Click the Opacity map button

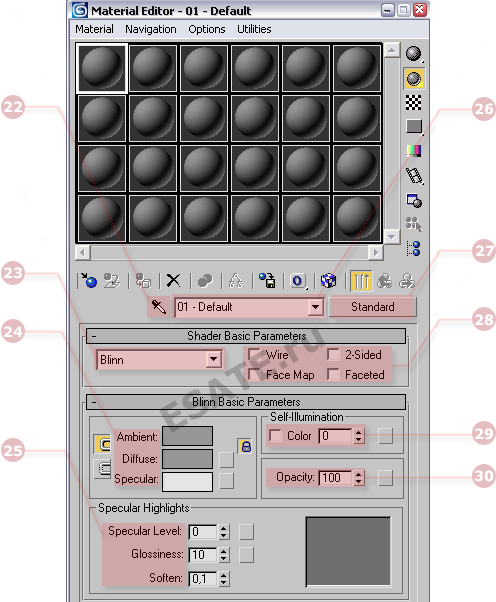tap(385, 478)
